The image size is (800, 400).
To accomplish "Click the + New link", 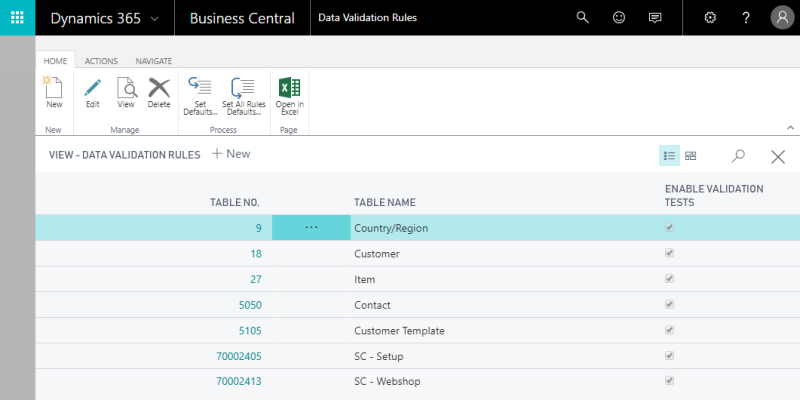I will pos(231,154).
